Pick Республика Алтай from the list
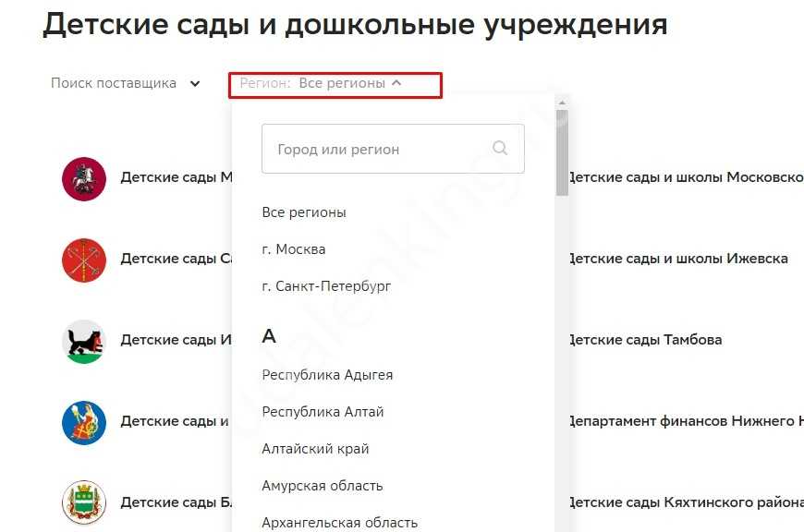 click(323, 412)
